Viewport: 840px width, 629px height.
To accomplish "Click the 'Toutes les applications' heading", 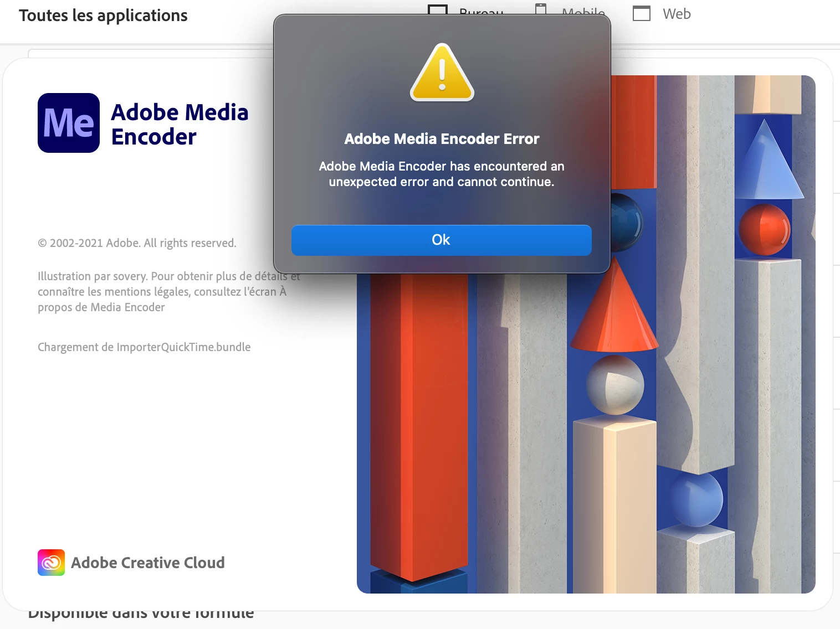I will pos(103,16).
